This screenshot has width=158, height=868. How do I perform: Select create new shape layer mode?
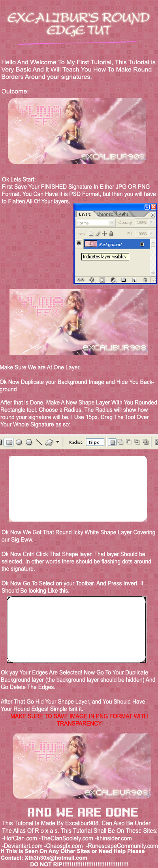point(112,442)
